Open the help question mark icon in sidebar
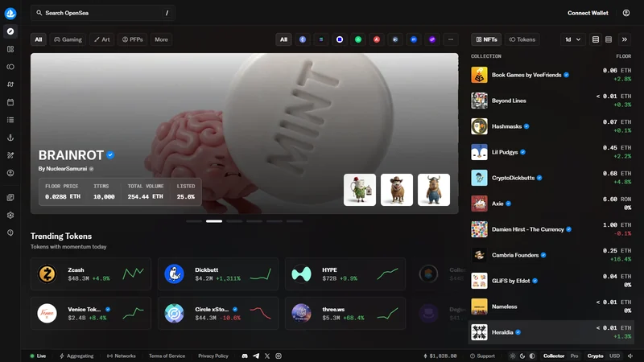This screenshot has width=644, height=362. tap(10, 232)
